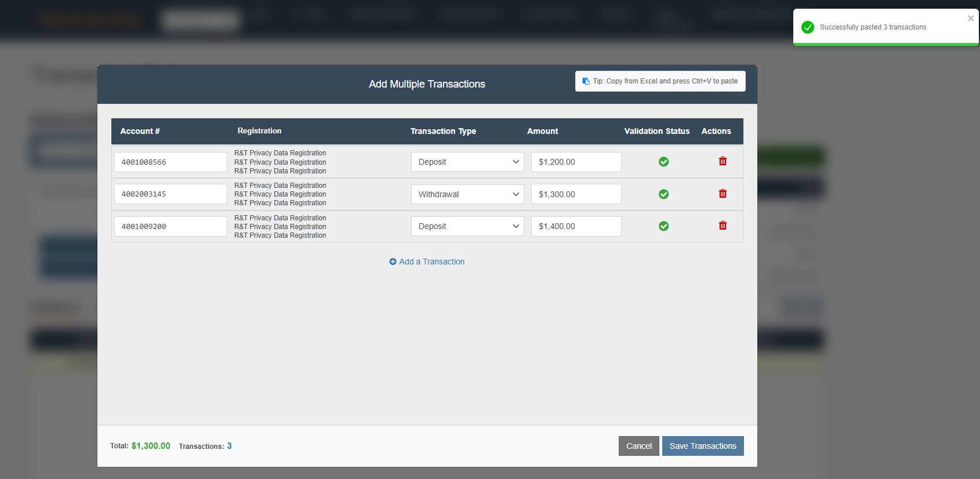Click the Registration column header
This screenshot has width=980, height=479.
(x=259, y=131)
